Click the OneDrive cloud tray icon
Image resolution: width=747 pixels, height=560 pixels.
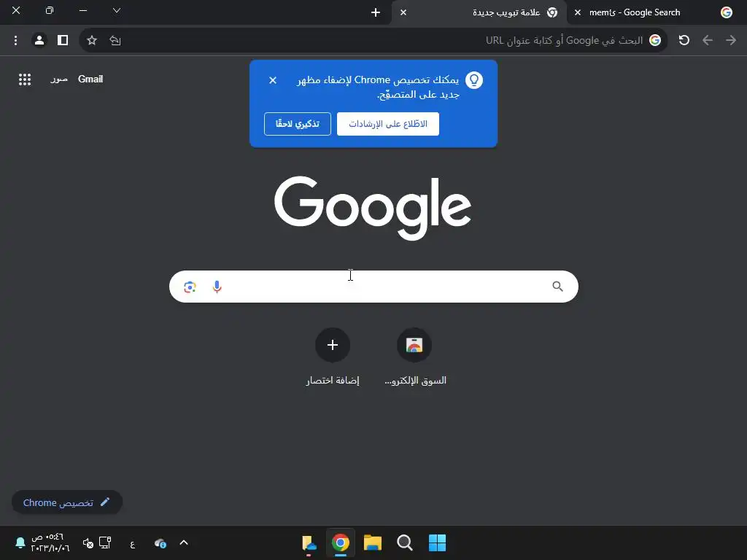[x=160, y=542]
